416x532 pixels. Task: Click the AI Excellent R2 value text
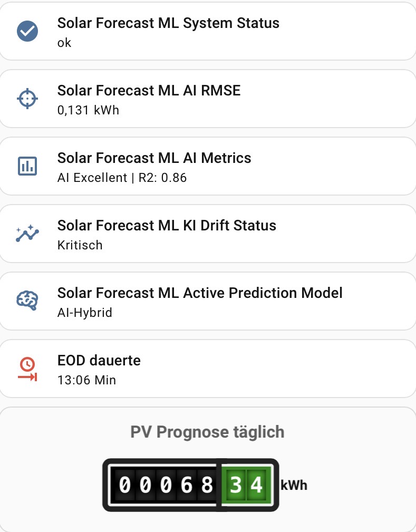point(122,178)
